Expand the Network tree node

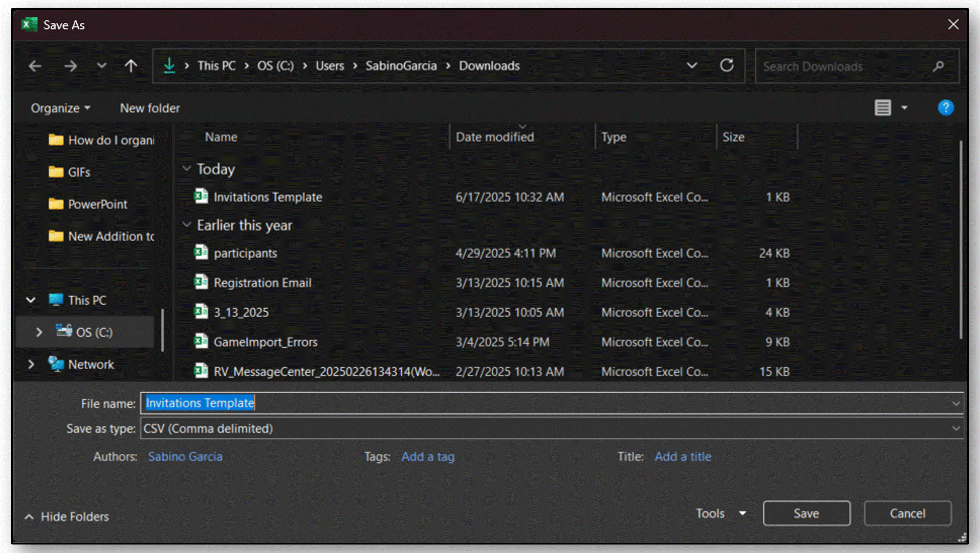click(31, 365)
